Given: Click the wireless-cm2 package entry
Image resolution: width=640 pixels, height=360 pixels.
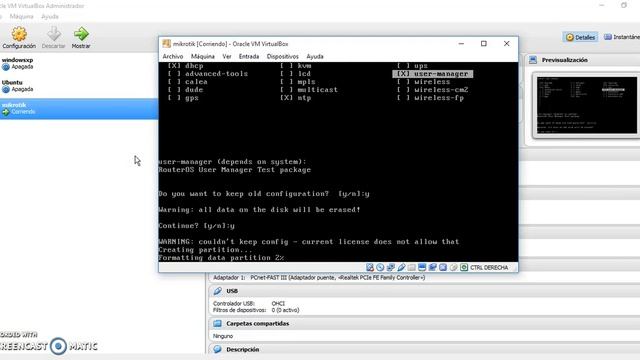Looking at the screenshot, I should (433, 90).
